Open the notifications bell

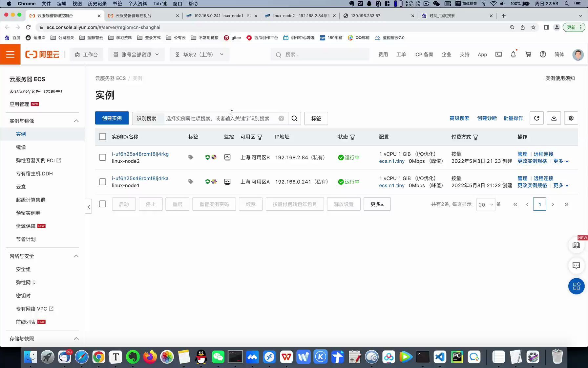[x=513, y=55]
